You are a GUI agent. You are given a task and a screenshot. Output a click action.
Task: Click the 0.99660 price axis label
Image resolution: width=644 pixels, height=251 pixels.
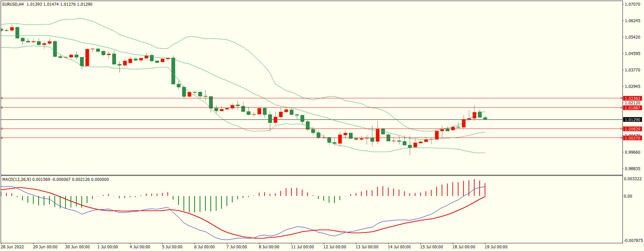(632, 152)
